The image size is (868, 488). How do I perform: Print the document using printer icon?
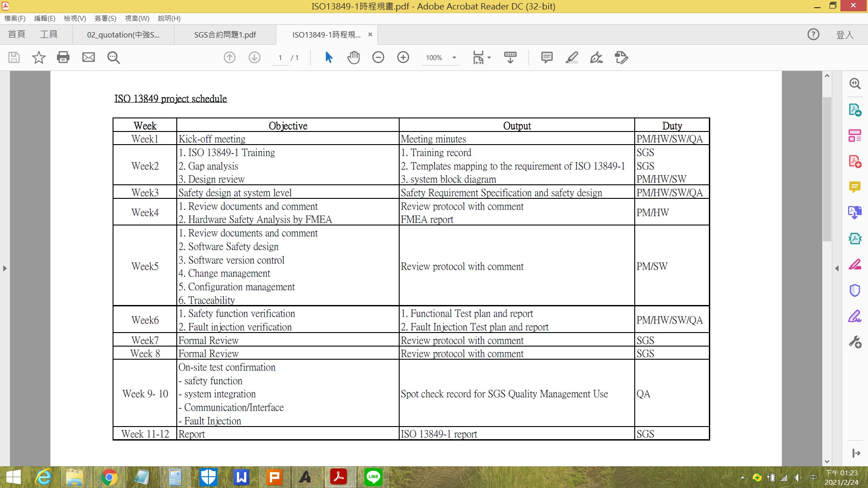tap(63, 57)
